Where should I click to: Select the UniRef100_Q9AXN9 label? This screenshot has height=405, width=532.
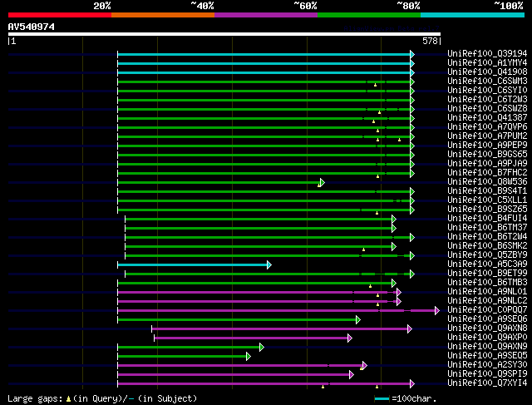point(487,347)
